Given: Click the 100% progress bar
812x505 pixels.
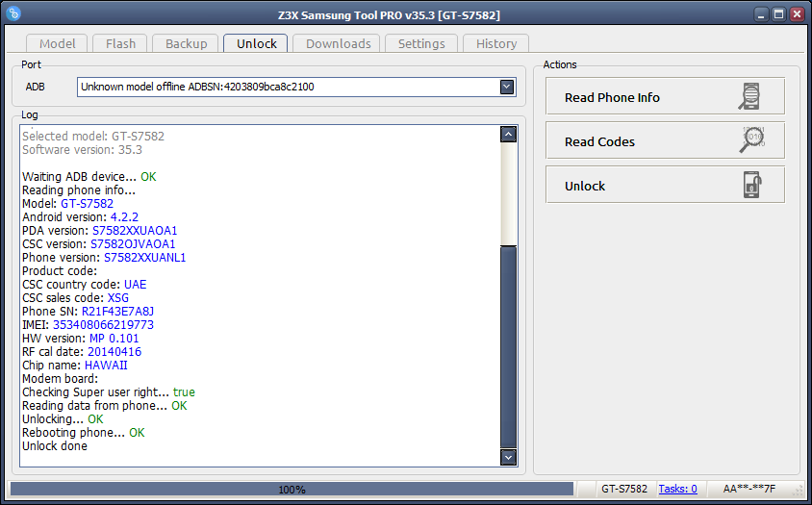Looking at the screenshot, I should [x=292, y=489].
